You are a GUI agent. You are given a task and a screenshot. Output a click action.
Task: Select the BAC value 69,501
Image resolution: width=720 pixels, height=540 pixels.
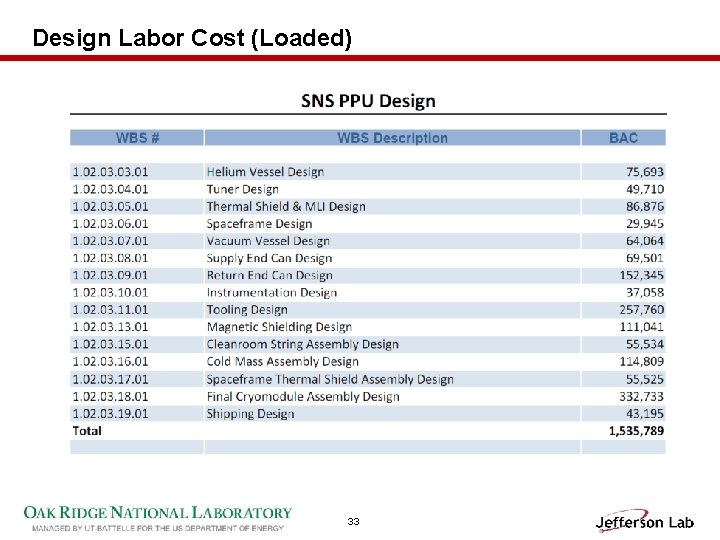645,258
